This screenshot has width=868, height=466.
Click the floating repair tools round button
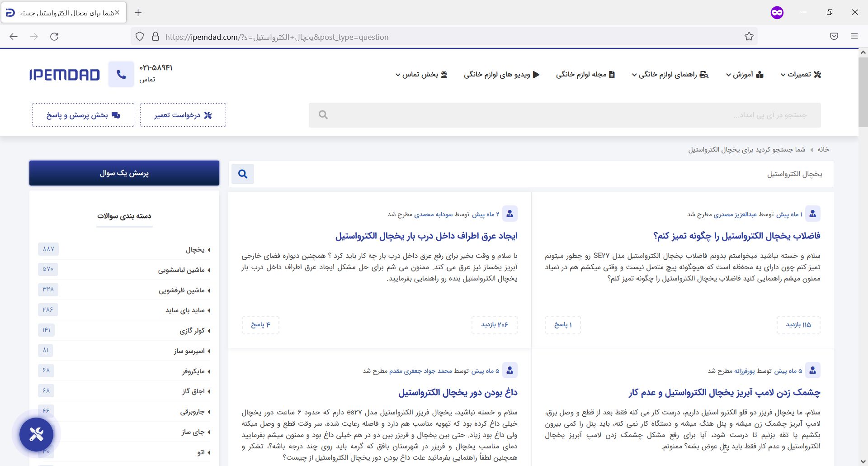point(37,434)
